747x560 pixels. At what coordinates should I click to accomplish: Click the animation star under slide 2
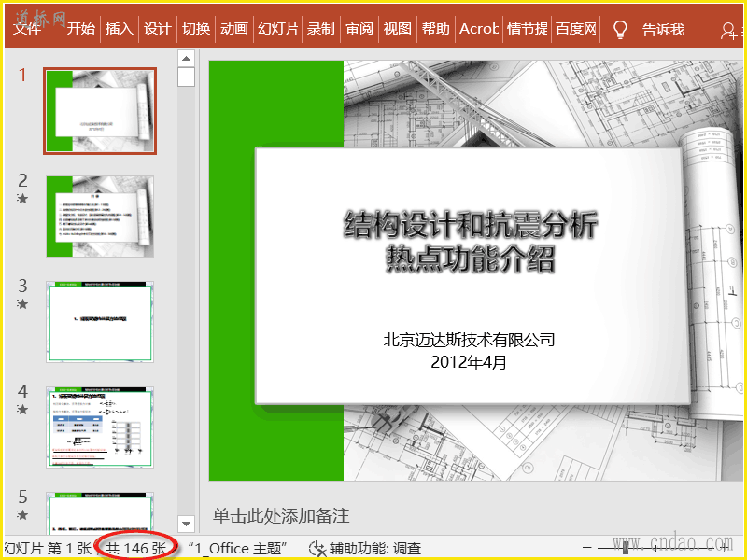click(22, 198)
